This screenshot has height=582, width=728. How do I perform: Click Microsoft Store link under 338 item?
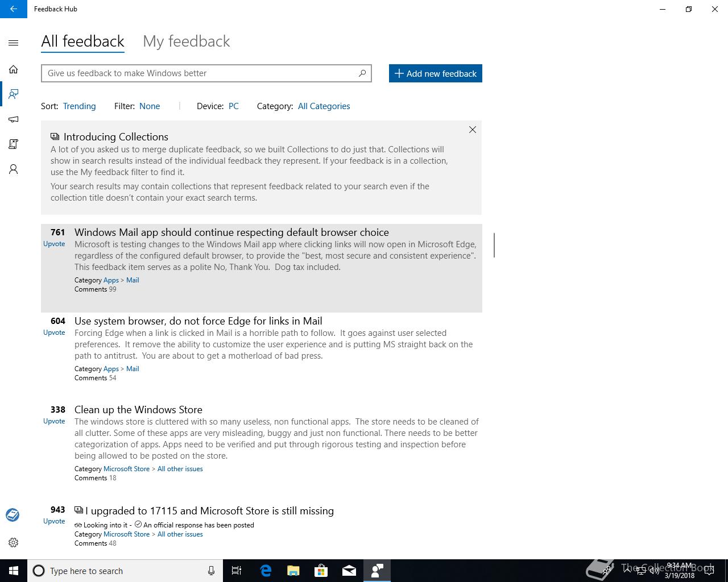[x=126, y=469]
